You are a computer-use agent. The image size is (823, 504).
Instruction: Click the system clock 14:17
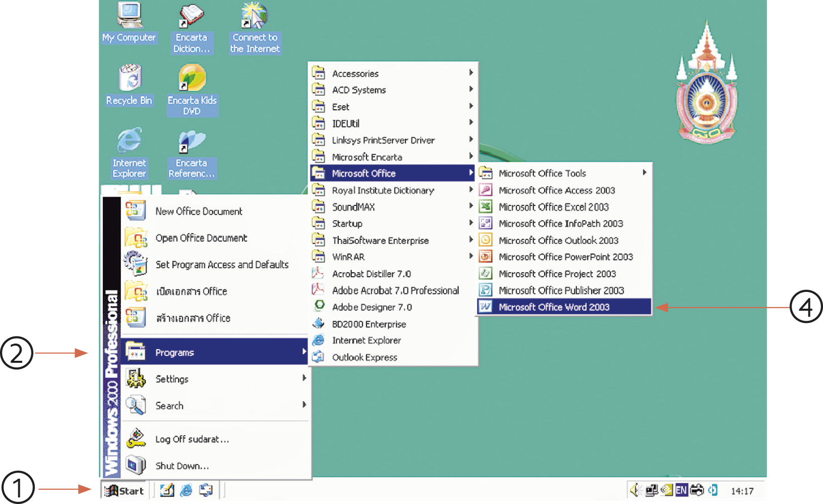coord(742,491)
